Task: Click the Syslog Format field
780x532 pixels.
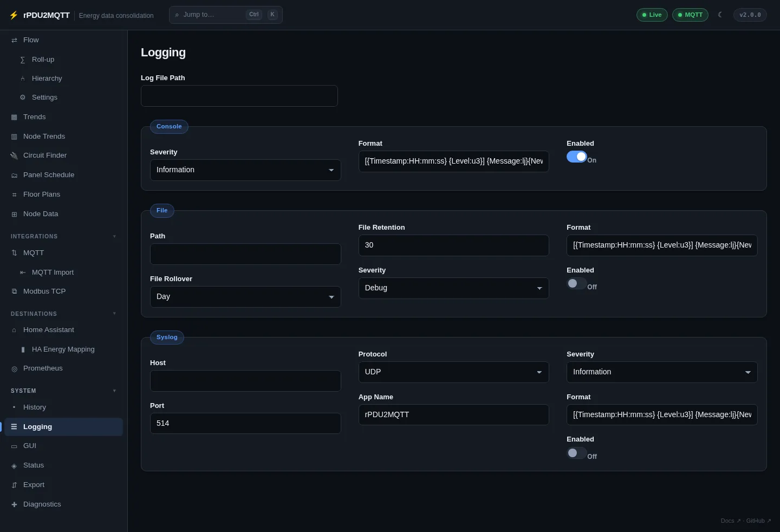Action: (x=662, y=415)
